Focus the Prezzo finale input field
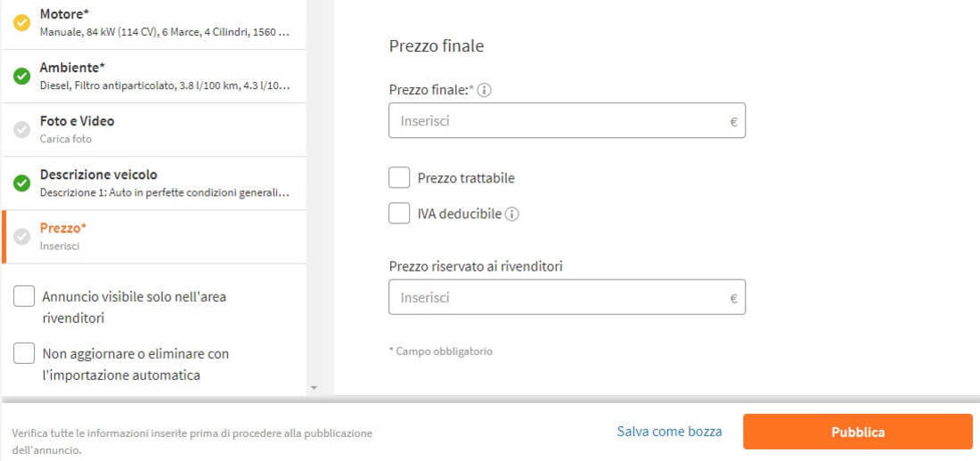This screenshot has height=461, width=980. [567, 120]
